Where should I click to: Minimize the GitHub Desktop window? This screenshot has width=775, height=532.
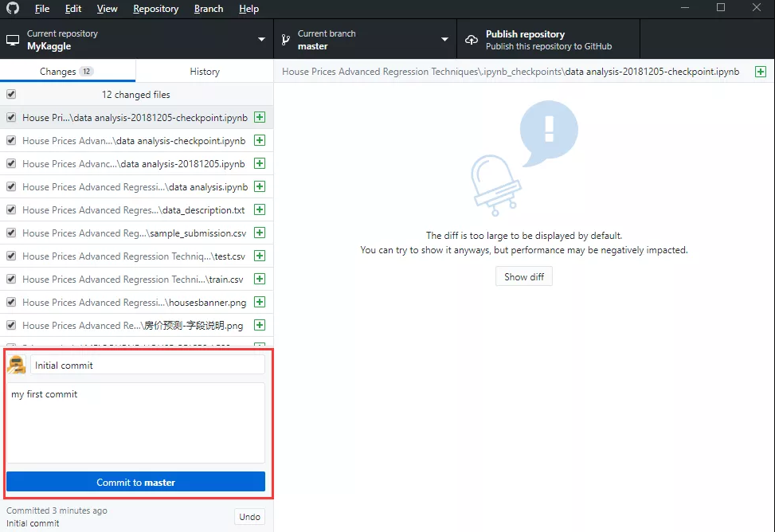click(684, 8)
